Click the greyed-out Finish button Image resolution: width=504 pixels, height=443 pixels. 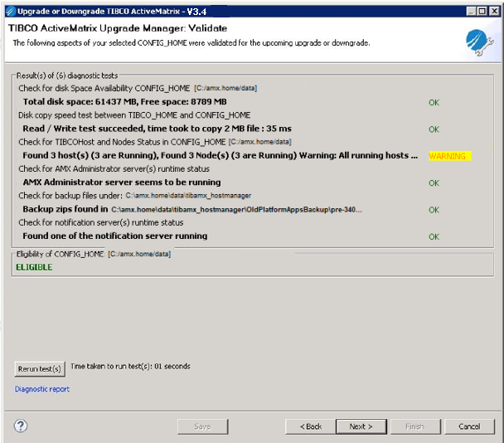(x=415, y=426)
